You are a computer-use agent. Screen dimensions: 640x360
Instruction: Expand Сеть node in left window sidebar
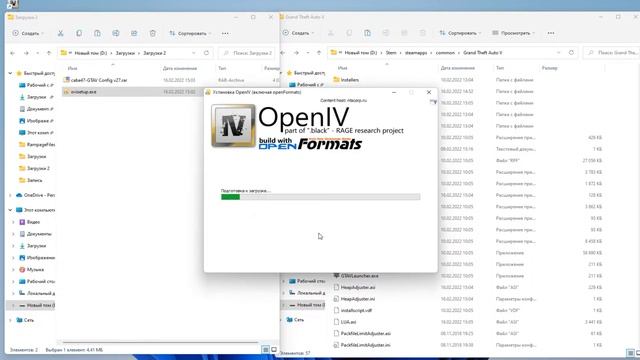(x=10, y=320)
